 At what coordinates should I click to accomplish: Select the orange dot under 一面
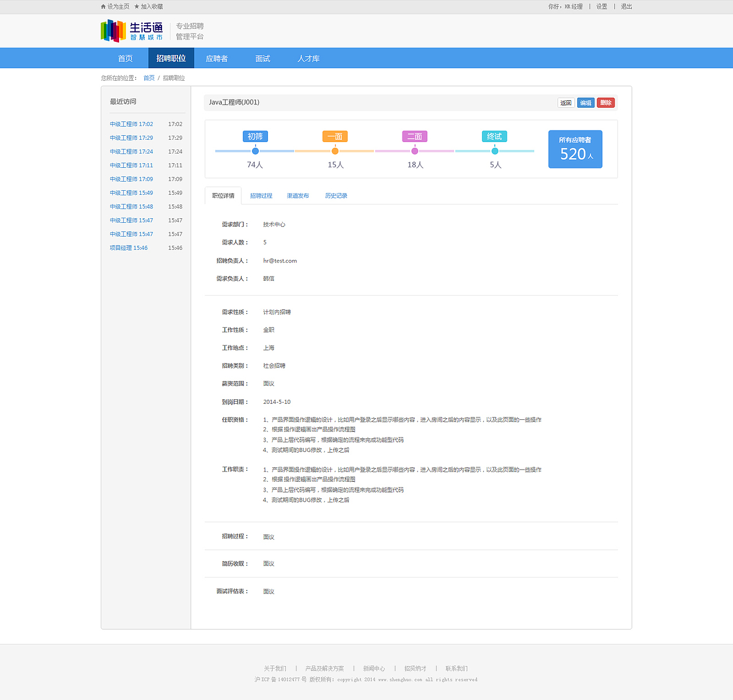pos(335,151)
